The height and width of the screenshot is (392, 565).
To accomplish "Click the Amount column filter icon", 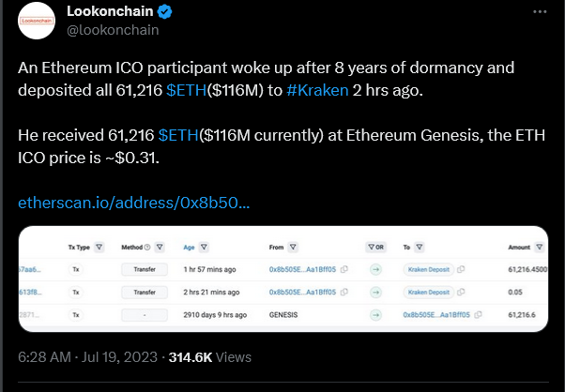I will pos(539,248).
